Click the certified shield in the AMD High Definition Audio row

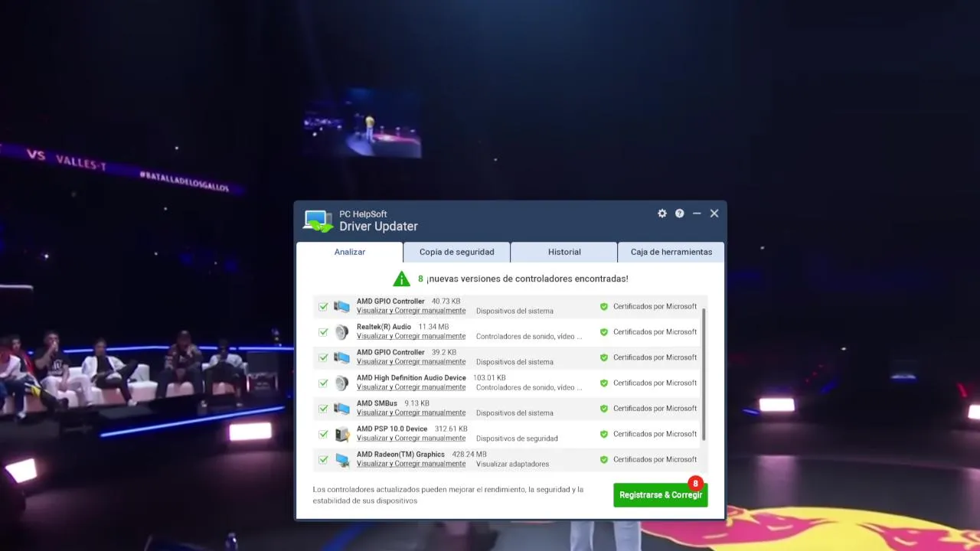[604, 383]
